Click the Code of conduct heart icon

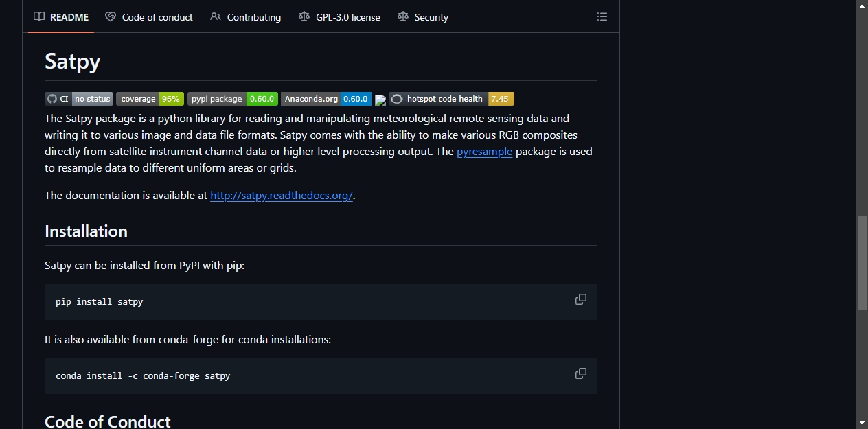111,17
